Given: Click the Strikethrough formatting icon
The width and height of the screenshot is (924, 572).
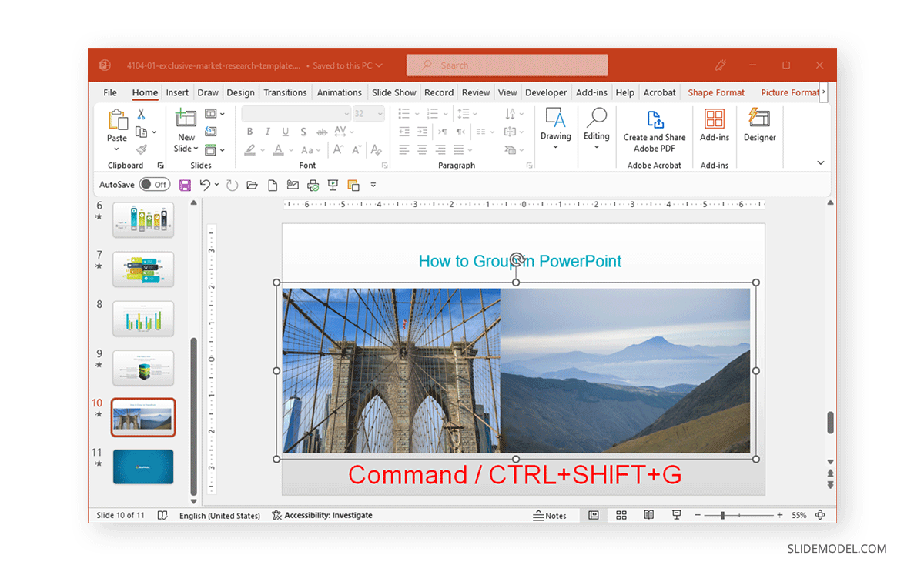Looking at the screenshot, I should 303,132.
